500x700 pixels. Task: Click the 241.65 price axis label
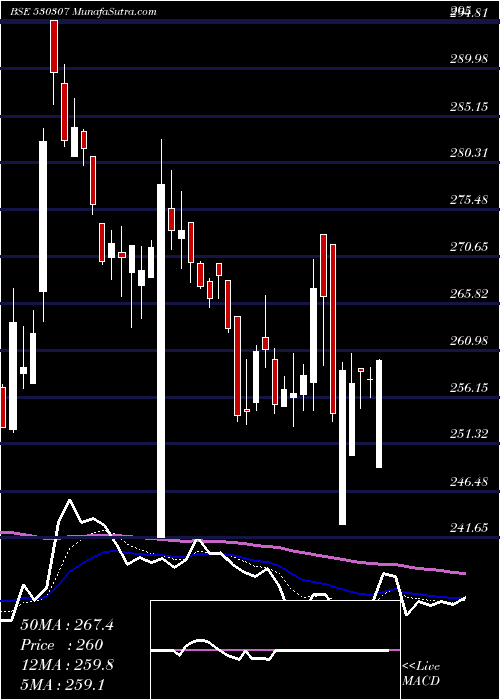tap(469, 528)
